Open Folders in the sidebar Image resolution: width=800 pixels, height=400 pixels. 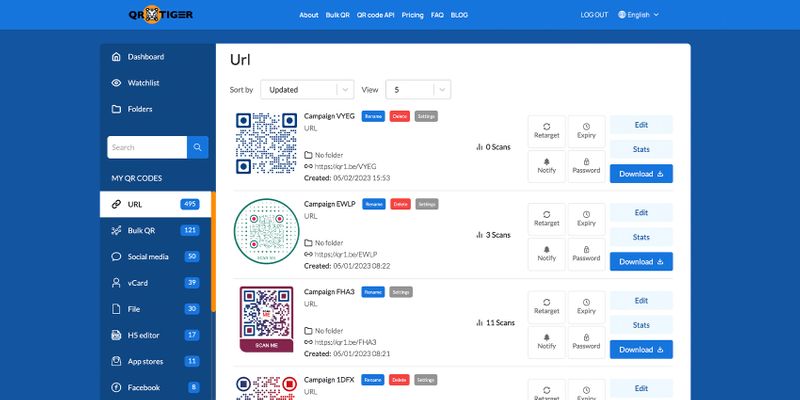click(x=155, y=109)
